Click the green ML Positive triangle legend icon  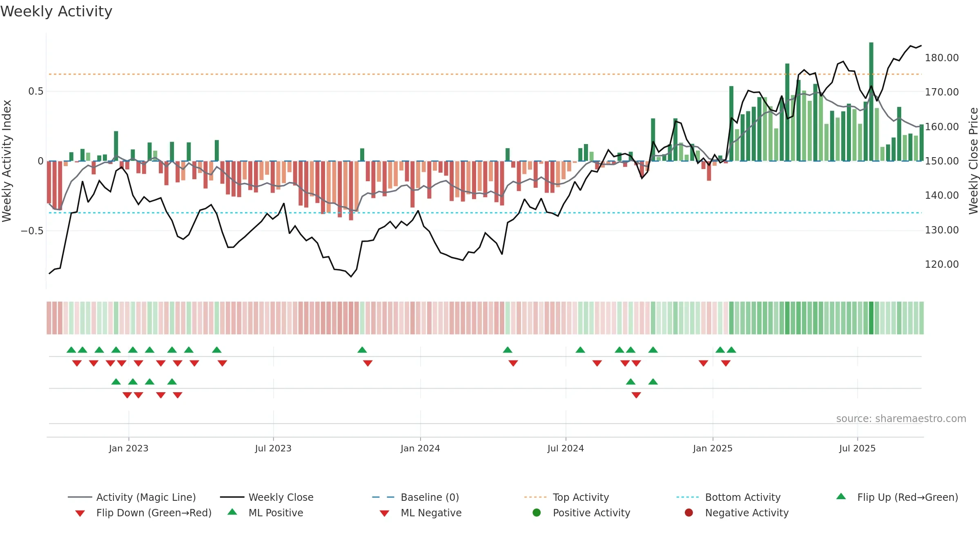pyautogui.click(x=232, y=512)
